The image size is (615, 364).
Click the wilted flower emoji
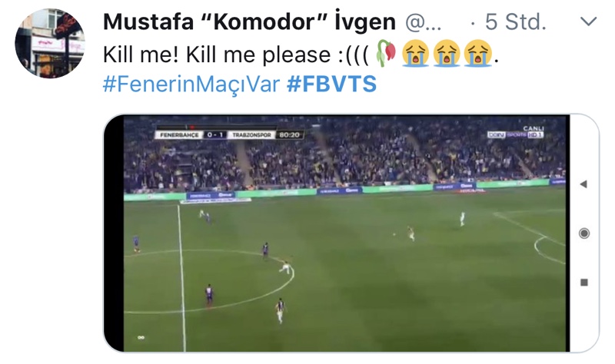tap(386, 54)
